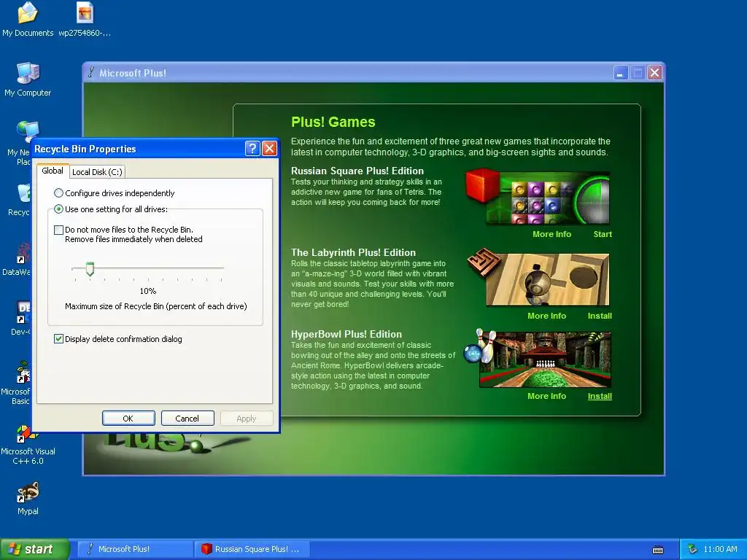747x560 pixels.
Task: Minimize the Microsoft Plus! window
Action: pos(620,73)
